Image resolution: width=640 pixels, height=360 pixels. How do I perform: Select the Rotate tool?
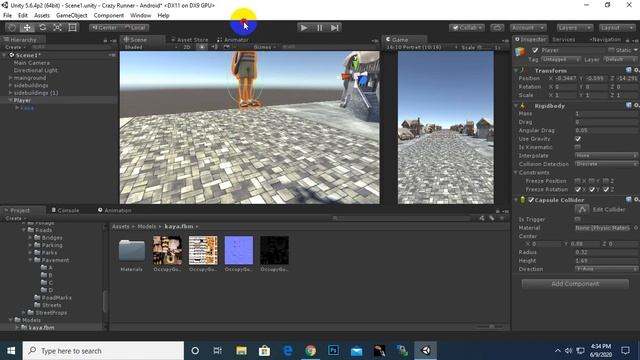pos(42,27)
